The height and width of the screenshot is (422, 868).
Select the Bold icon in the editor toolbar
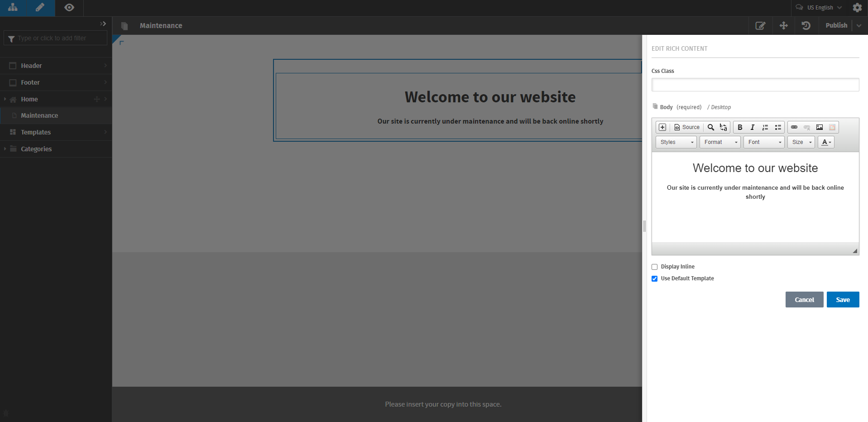[x=740, y=127]
